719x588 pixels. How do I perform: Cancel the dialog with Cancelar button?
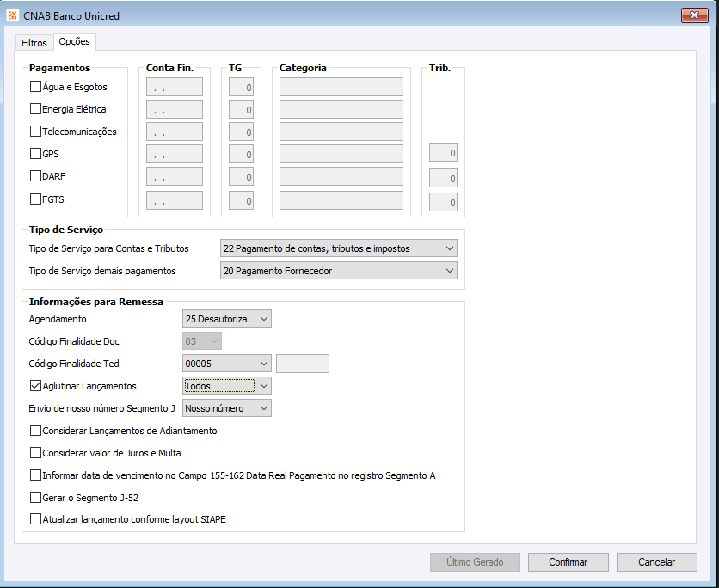pyautogui.click(x=656, y=562)
